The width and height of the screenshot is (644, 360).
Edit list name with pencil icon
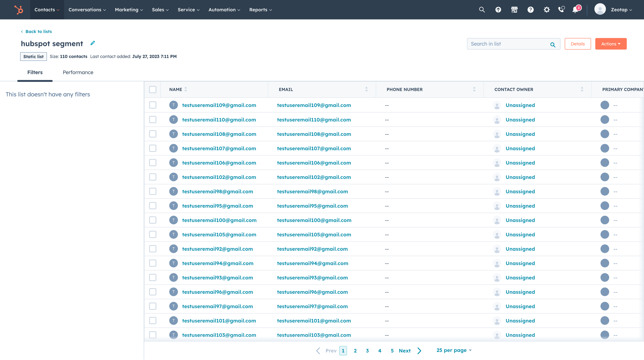pos(93,43)
